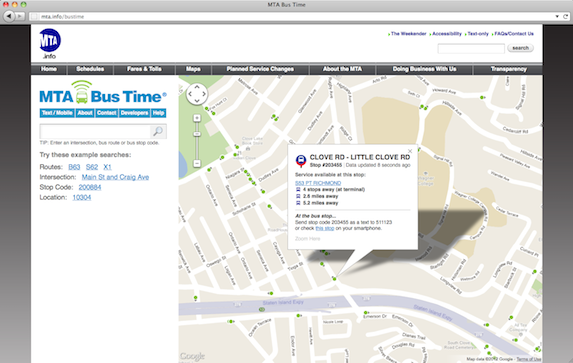Click the MTA Bus Time logo
This screenshot has width=573, height=363.
point(103,92)
